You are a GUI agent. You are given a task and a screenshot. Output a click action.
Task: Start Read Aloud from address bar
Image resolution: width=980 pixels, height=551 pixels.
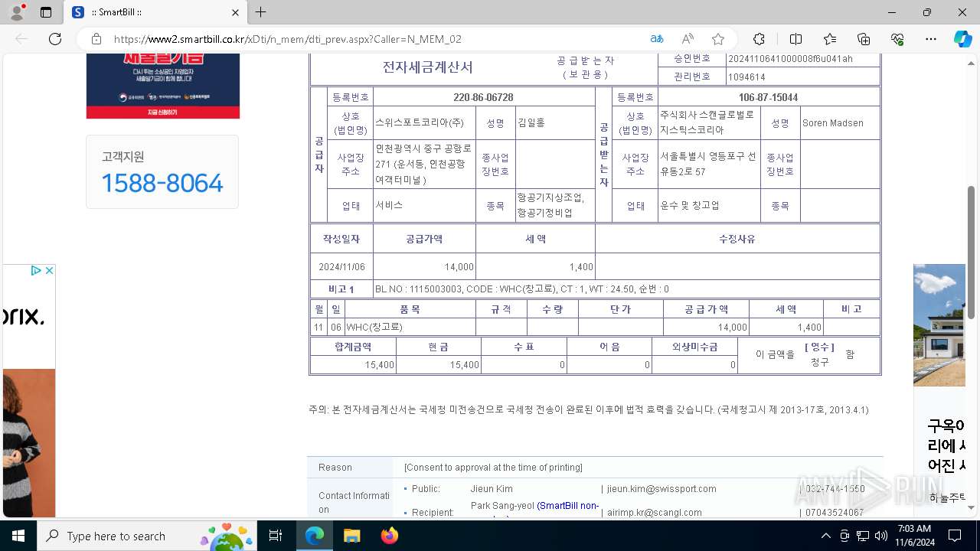pyautogui.click(x=688, y=39)
